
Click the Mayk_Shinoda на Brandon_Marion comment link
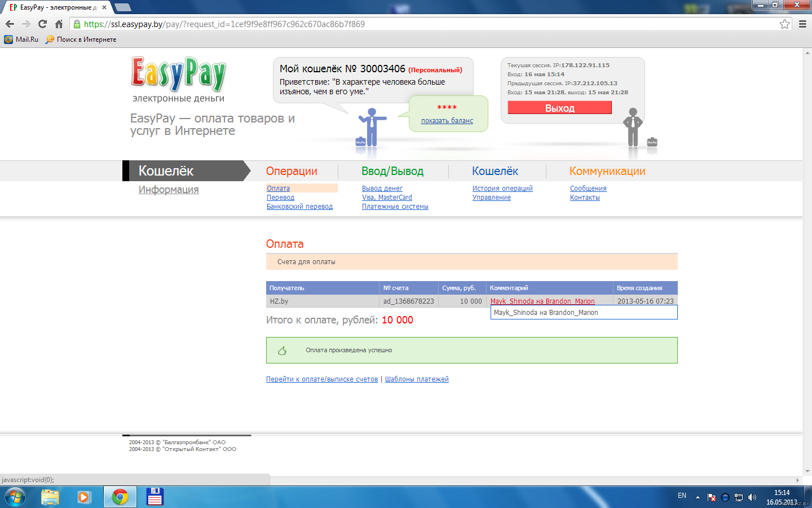click(x=542, y=301)
